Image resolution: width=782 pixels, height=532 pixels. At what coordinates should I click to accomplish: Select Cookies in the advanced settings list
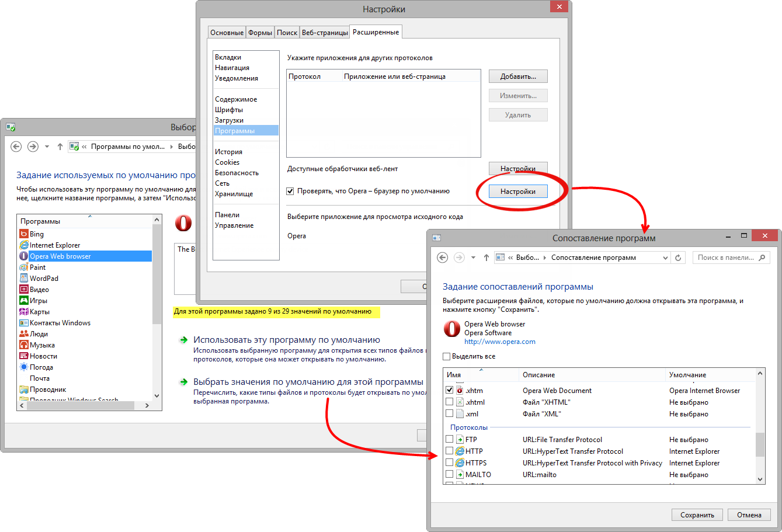pyautogui.click(x=227, y=162)
